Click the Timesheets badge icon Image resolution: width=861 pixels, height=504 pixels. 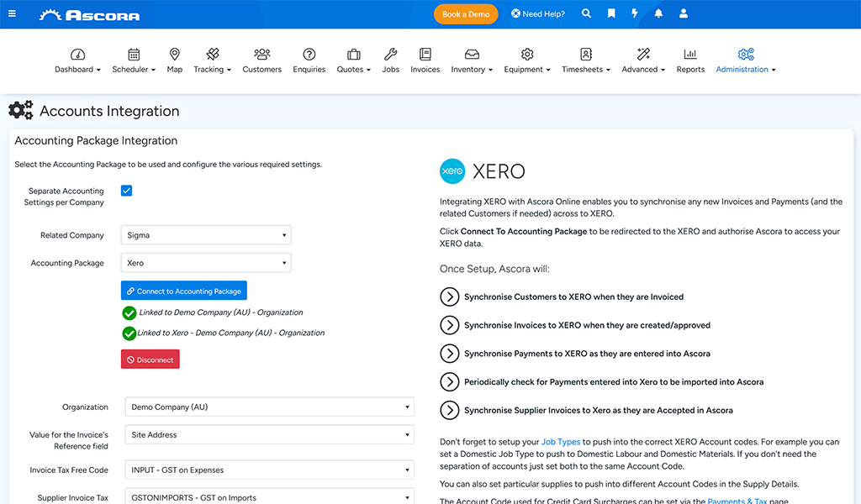click(x=586, y=55)
